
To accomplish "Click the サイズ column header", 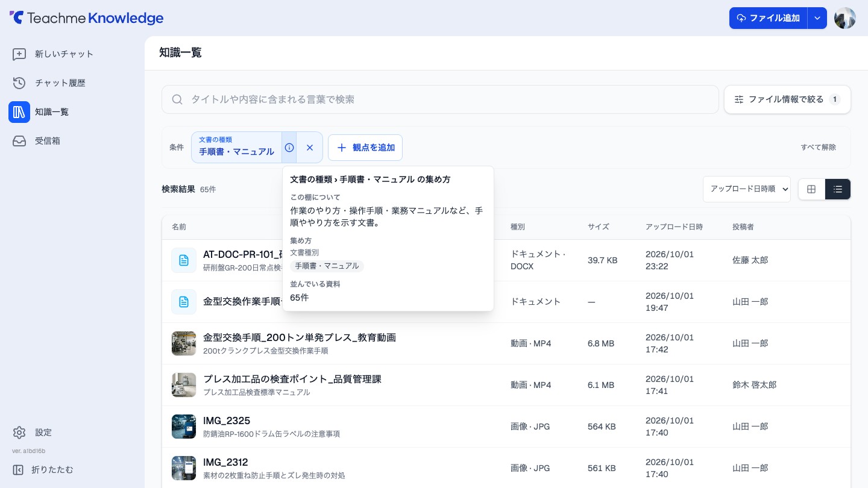I will (x=599, y=227).
